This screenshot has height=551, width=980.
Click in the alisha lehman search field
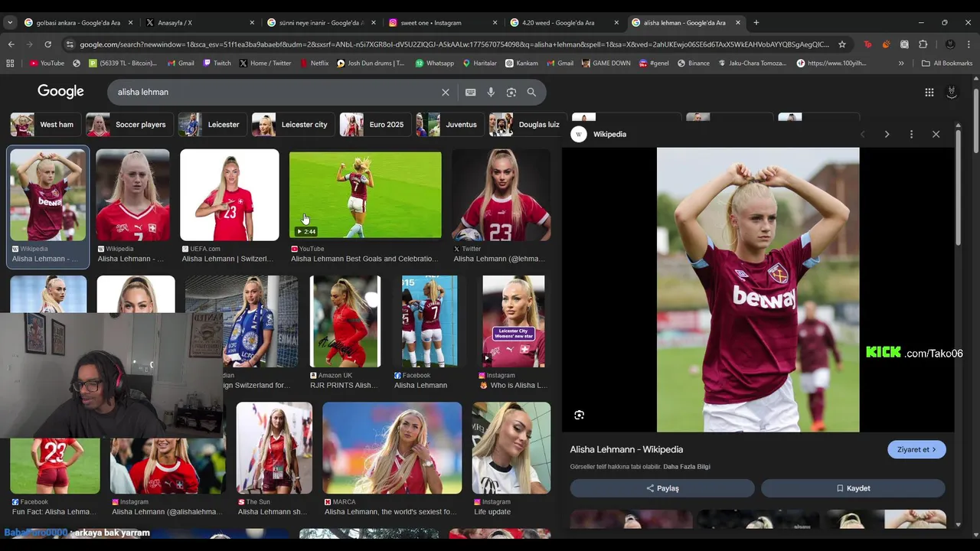[276, 92]
